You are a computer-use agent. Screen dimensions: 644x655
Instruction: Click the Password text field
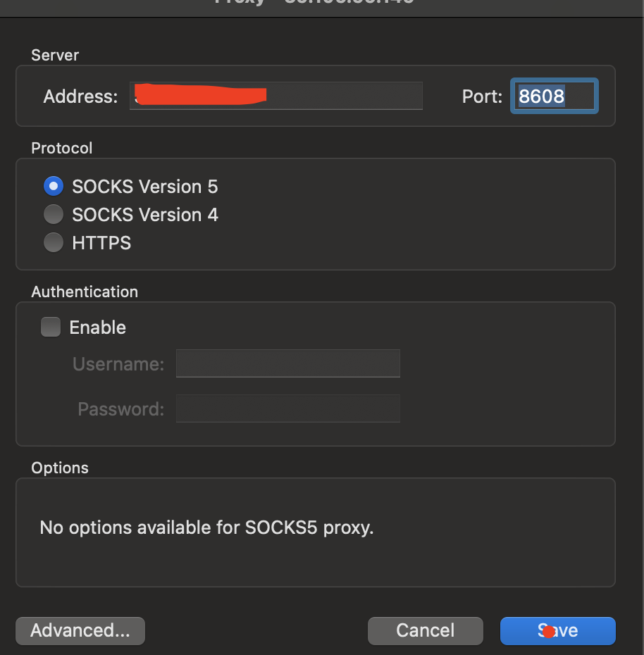(x=287, y=408)
